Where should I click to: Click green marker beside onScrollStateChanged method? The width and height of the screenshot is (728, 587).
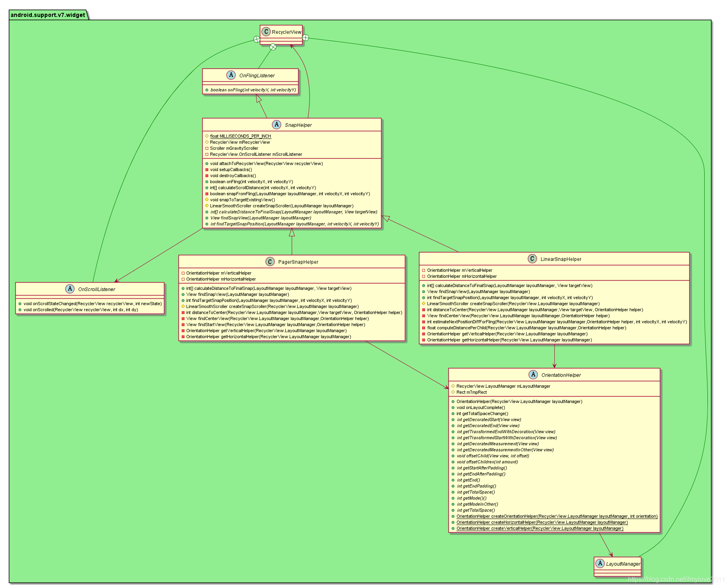(x=20, y=304)
